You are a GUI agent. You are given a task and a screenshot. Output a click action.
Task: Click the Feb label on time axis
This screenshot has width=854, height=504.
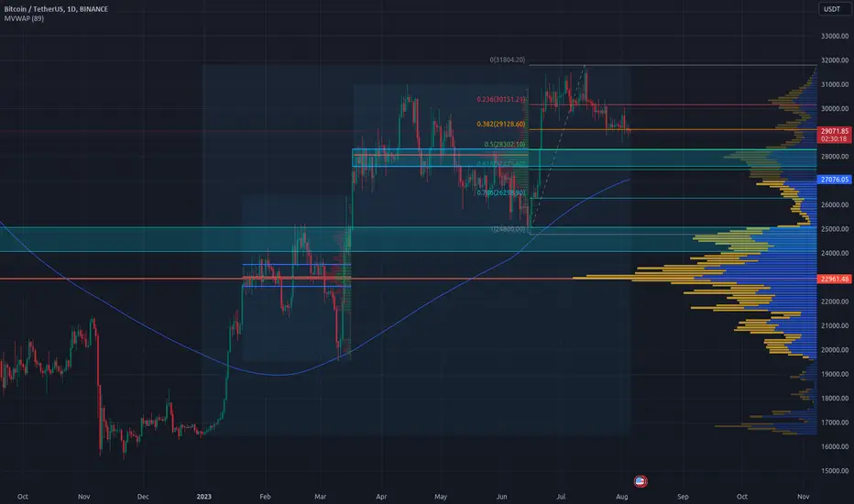[265, 497]
